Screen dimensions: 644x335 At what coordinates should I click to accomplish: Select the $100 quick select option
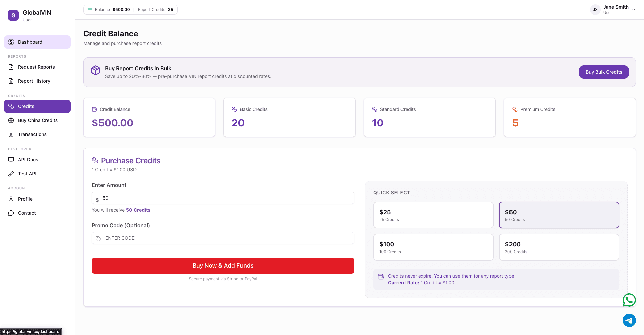tap(433, 247)
